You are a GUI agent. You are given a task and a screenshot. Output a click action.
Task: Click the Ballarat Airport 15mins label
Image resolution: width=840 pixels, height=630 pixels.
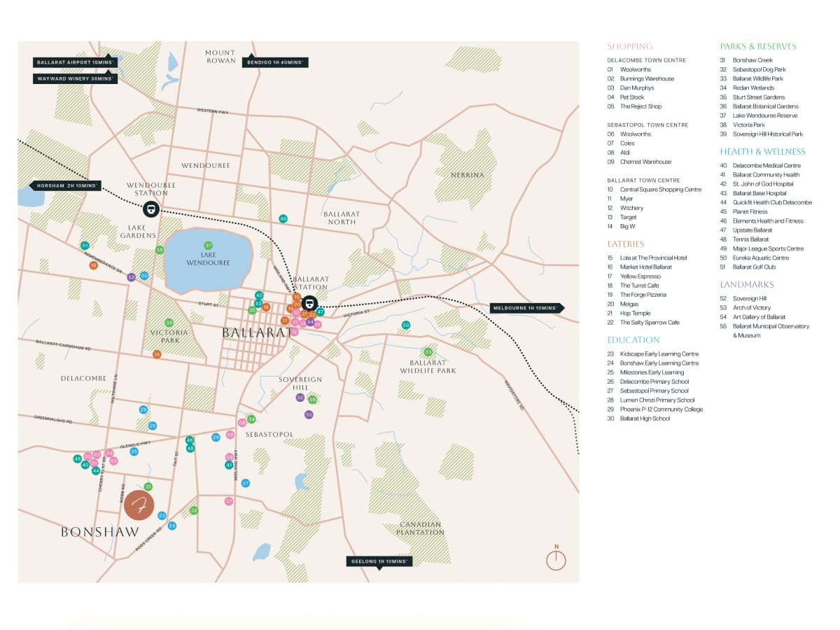click(x=73, y=62)
